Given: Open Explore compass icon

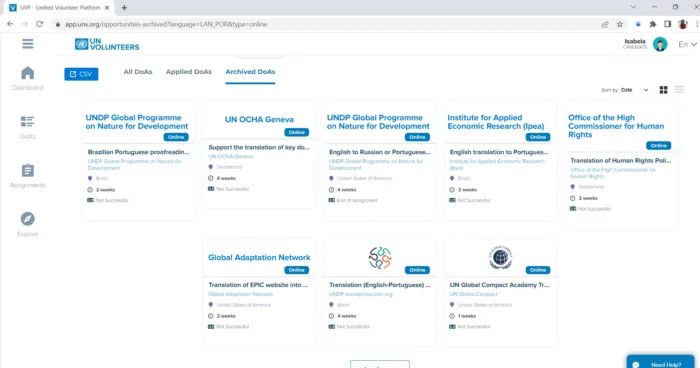Looking at the screenshot, I should click(x=28, y=219).
